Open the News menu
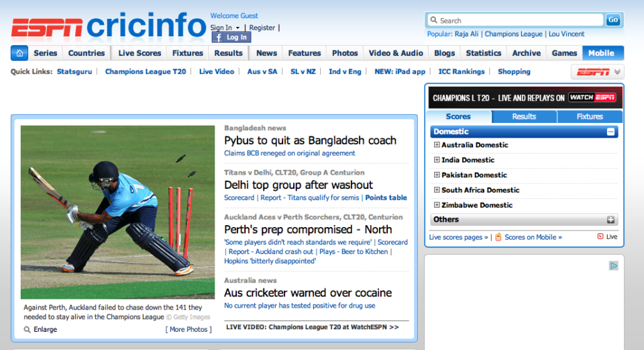This screenshot has height=350, width=644. [266, 53]
